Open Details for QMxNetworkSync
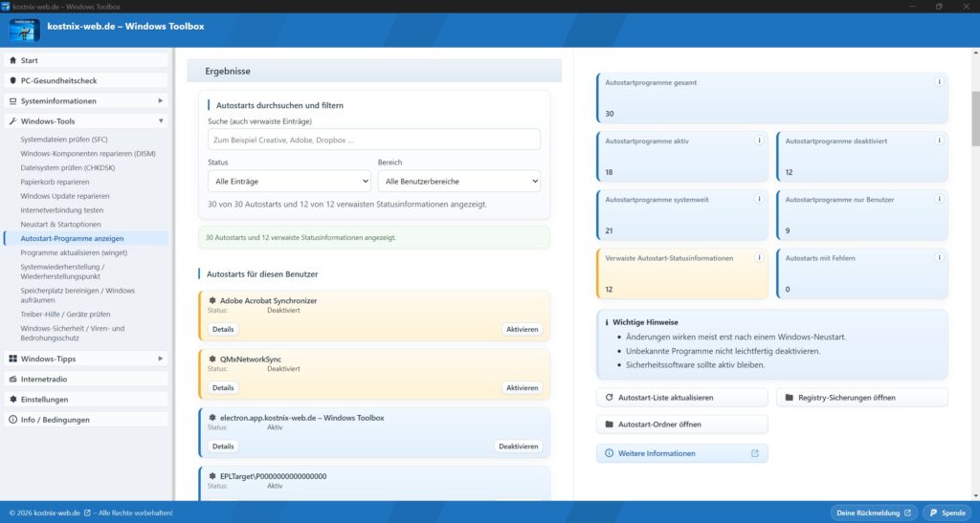 click(x=223, y=388)
